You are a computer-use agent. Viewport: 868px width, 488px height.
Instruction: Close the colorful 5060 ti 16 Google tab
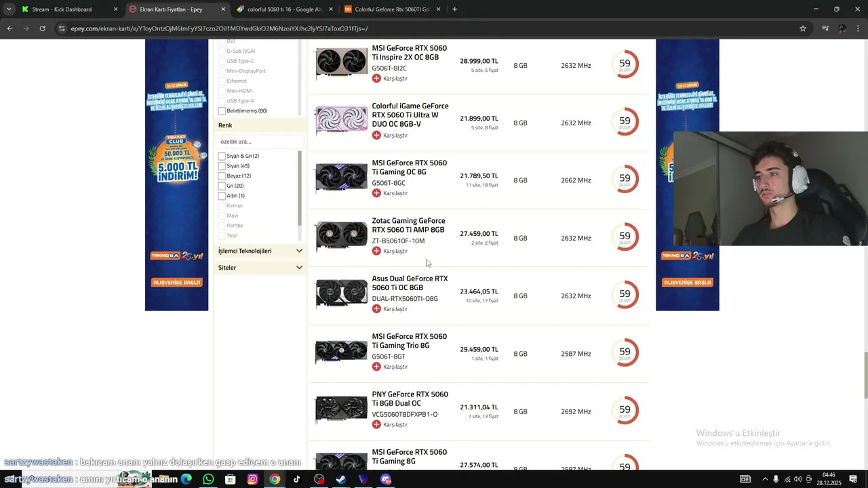pyautogui.click(x=330, y=9)
